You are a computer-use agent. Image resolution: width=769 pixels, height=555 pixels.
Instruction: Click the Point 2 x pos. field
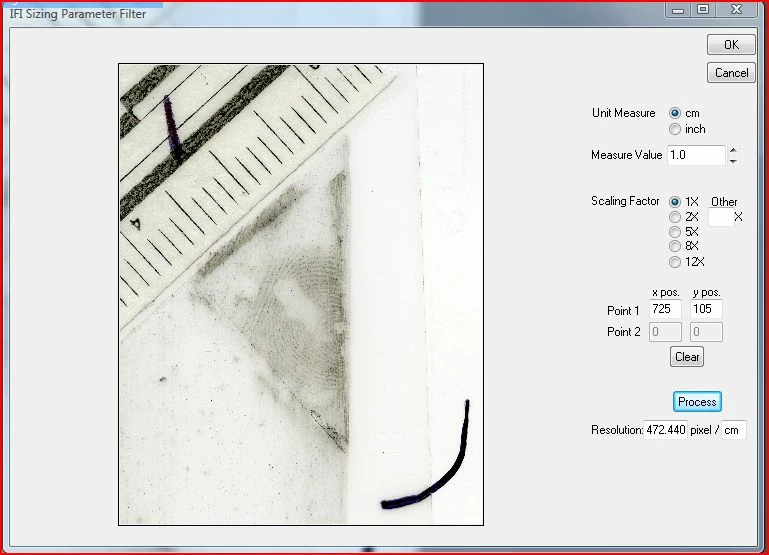tap(665, 332)
